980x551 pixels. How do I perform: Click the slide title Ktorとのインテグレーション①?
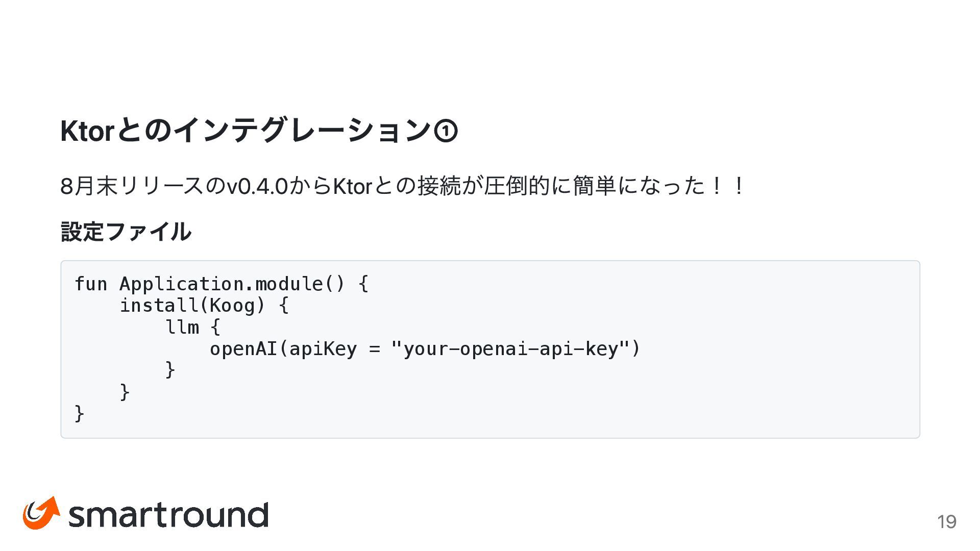click(x=259, y=131)
